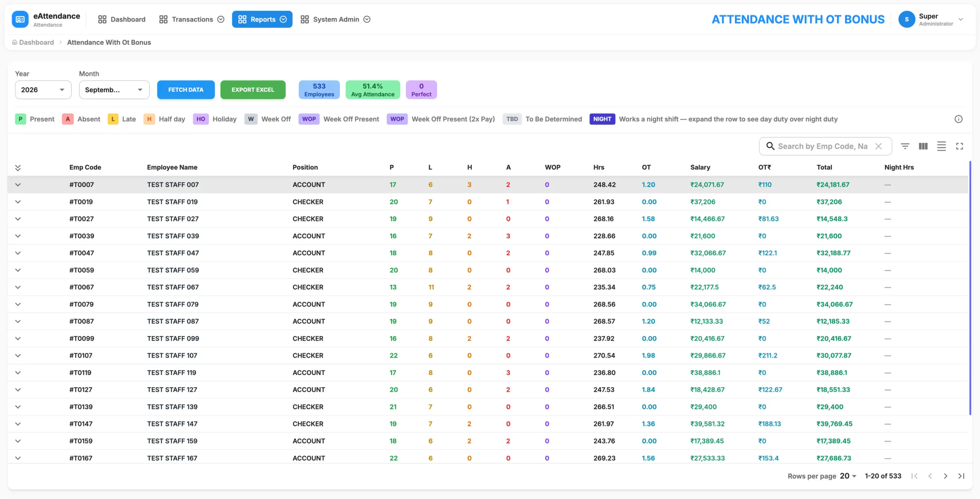
Task: Open the show/hide columns icon
Action: [923, 146]
